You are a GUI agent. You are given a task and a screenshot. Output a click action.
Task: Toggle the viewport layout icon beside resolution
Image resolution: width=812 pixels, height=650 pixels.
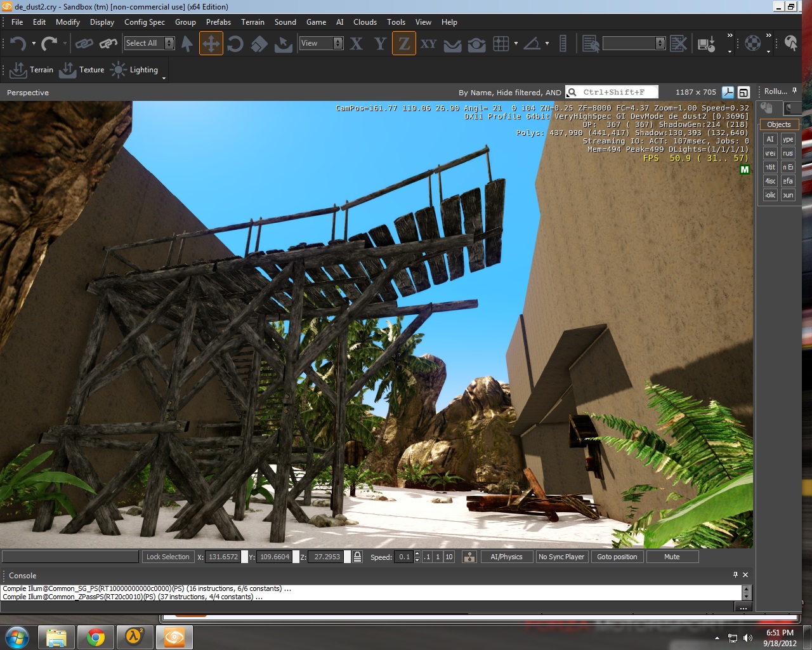[743, 92]
